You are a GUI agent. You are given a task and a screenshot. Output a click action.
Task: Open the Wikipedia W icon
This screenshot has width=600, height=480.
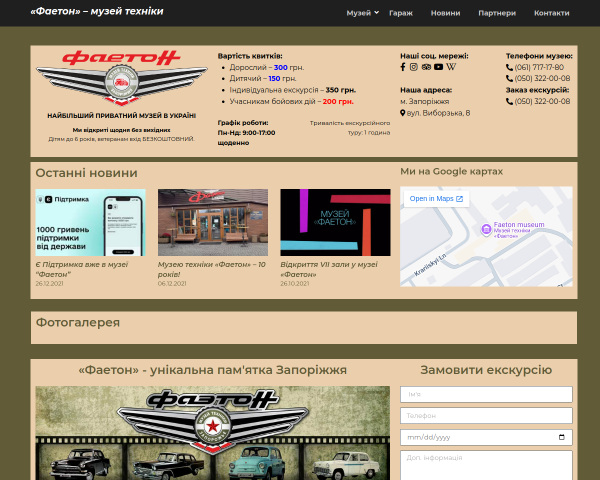pos(451,67)
